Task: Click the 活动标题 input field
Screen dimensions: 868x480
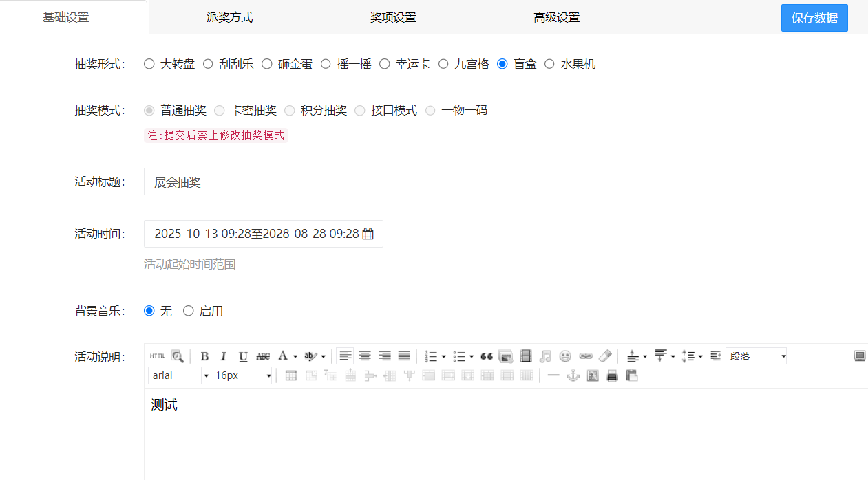Action: [502, 182]
